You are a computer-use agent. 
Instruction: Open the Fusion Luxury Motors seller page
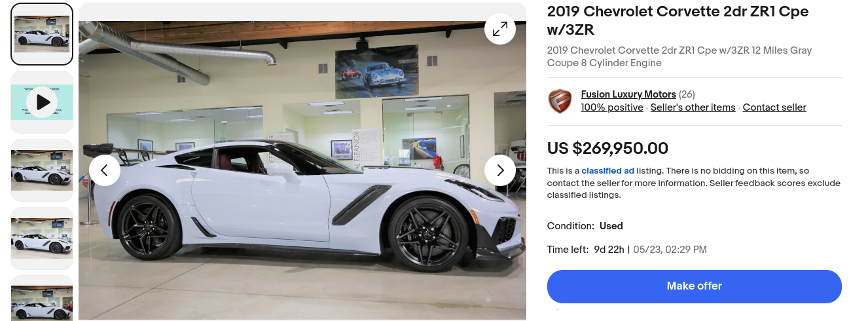[628, 94]
